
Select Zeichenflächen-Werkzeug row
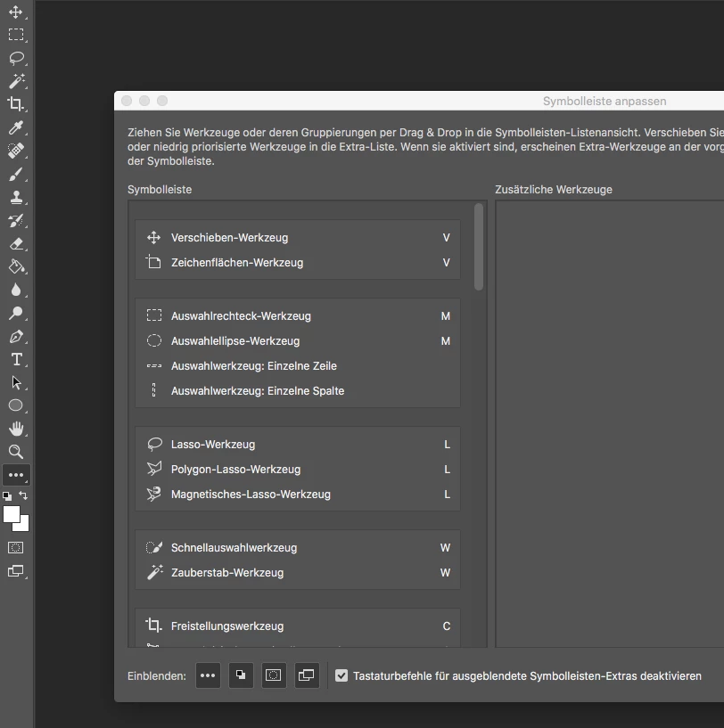(298, 263)
